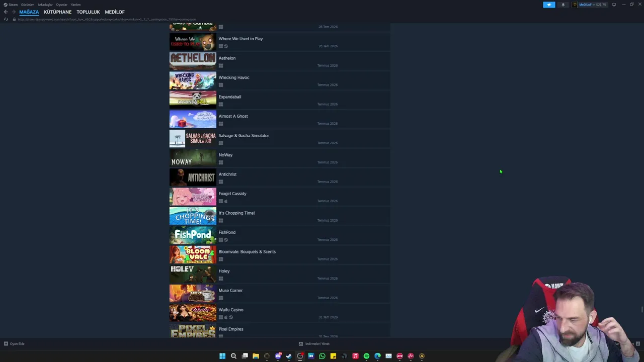
Task: Click the Wrecking Havoc thumbnail
Action: click(x=193, y=81)
